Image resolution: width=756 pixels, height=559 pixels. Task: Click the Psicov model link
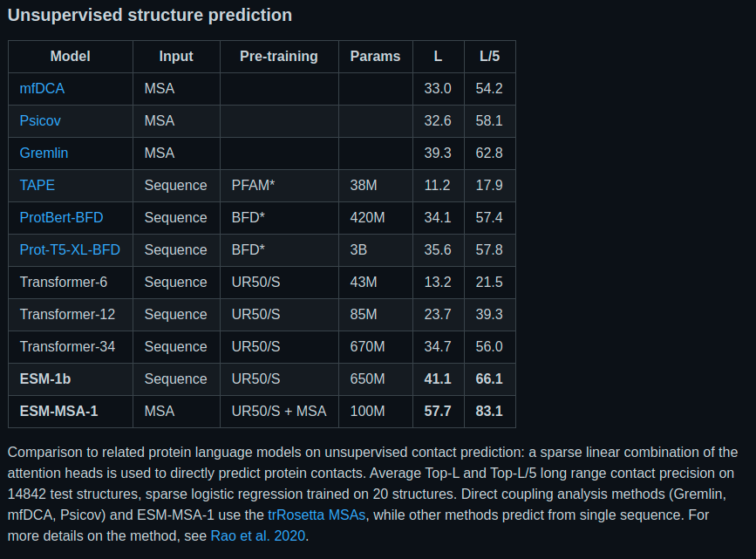pyautogui.click(x=40, y=120)
